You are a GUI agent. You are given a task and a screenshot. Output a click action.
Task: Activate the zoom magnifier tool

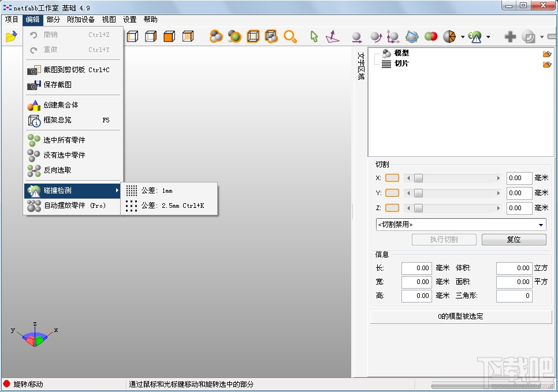point(289,36)
